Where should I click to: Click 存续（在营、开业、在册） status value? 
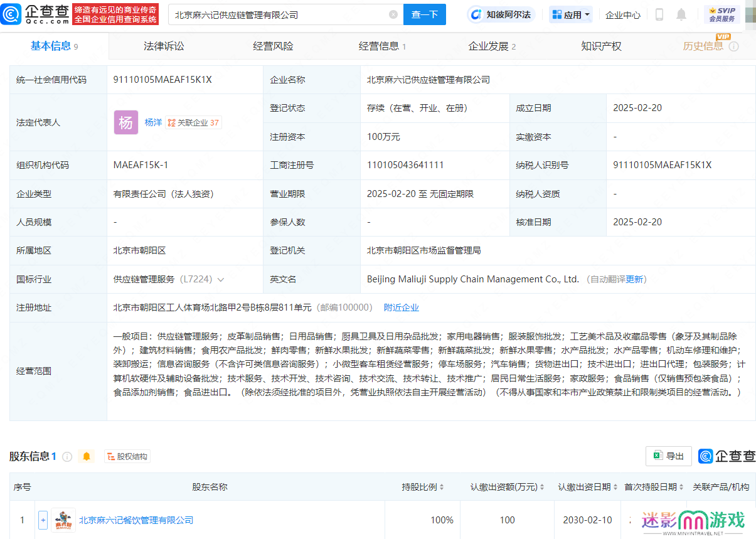(x=418, y=108)
